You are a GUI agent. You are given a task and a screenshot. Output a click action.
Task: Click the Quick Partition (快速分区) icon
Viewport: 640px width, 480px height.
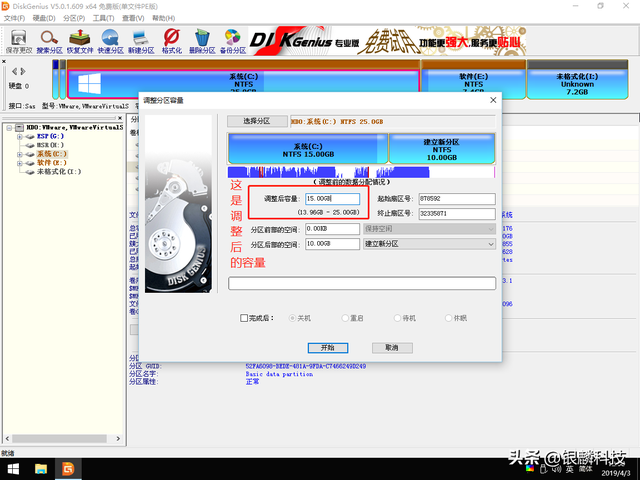(111, 41)
